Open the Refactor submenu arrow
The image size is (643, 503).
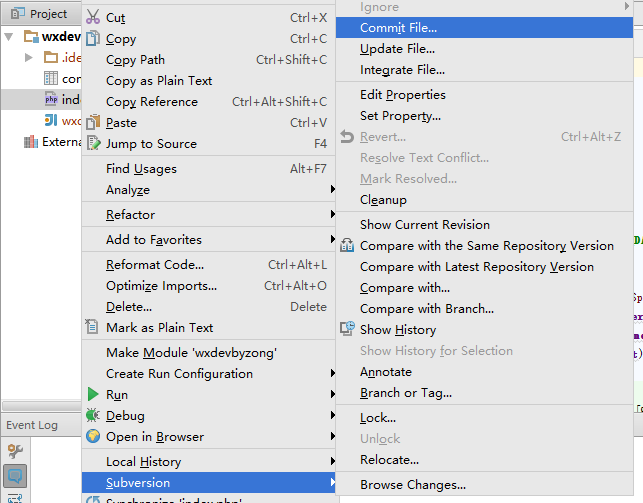tap(333, 214)
